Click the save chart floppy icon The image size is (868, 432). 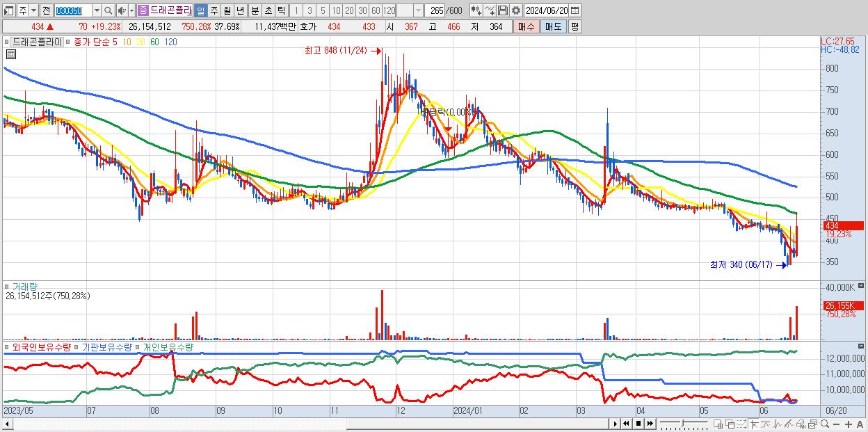pos(502,10)
